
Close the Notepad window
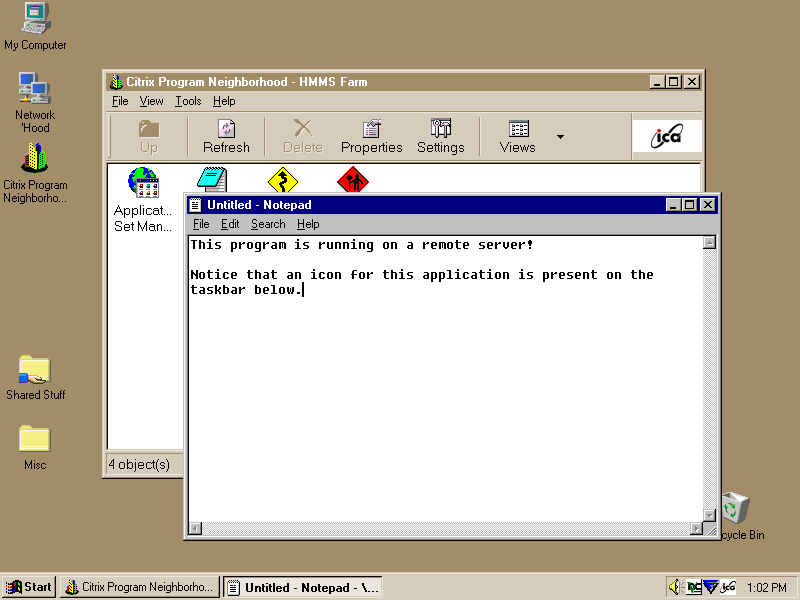click(708, 205)
